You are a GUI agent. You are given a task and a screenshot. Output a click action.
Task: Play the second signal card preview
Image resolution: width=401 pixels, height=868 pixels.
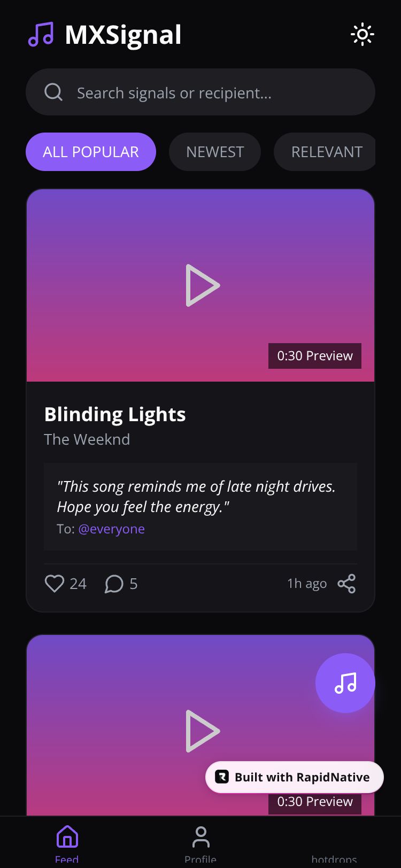(202, 731)
